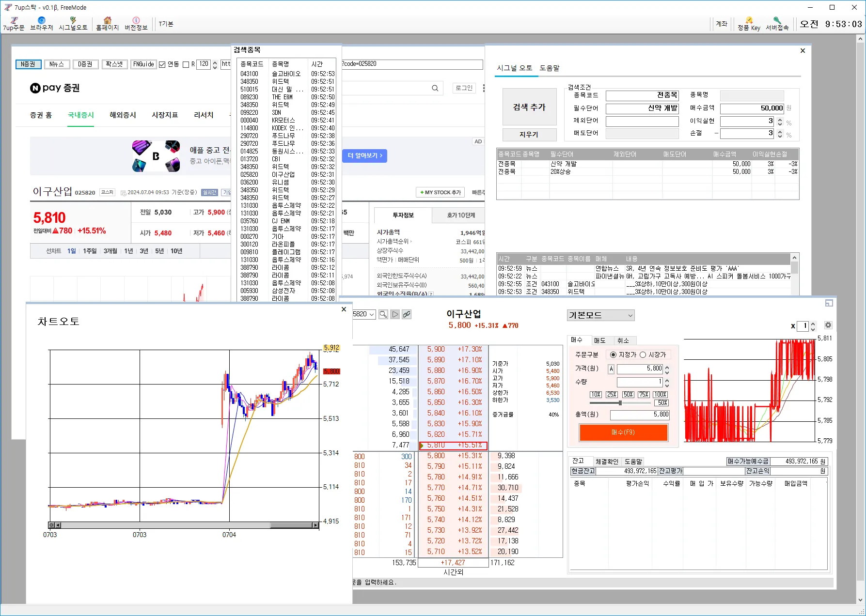Open the 도움말 tab in signal auto panel

[550, 68]
